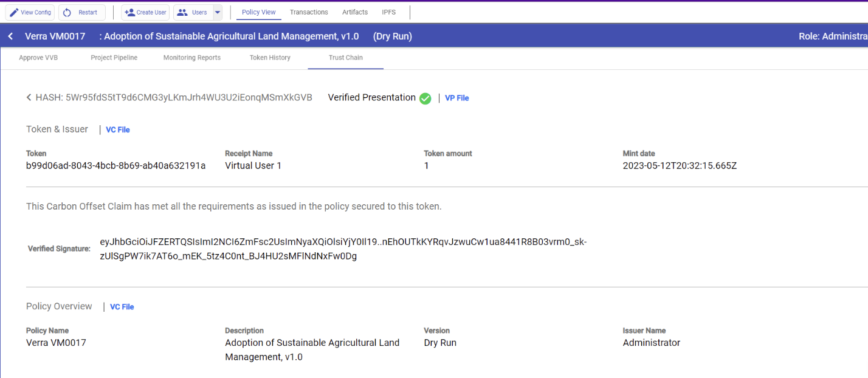
Task: Click the Users group icon
Action: click(182, 12)
